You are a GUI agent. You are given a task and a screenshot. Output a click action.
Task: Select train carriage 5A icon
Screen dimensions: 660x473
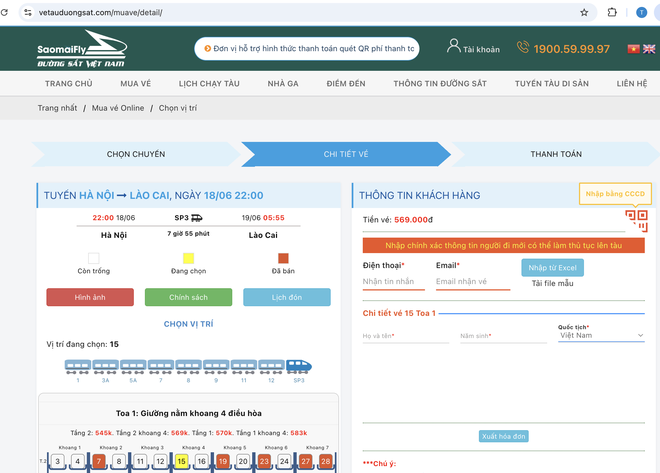133,367
